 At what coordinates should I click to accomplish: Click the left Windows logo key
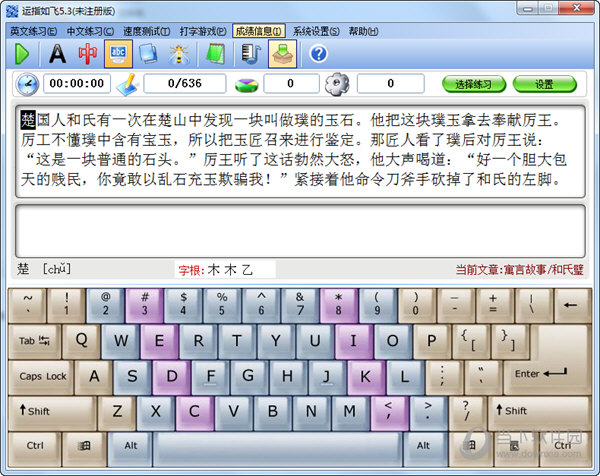pos(85,448)
